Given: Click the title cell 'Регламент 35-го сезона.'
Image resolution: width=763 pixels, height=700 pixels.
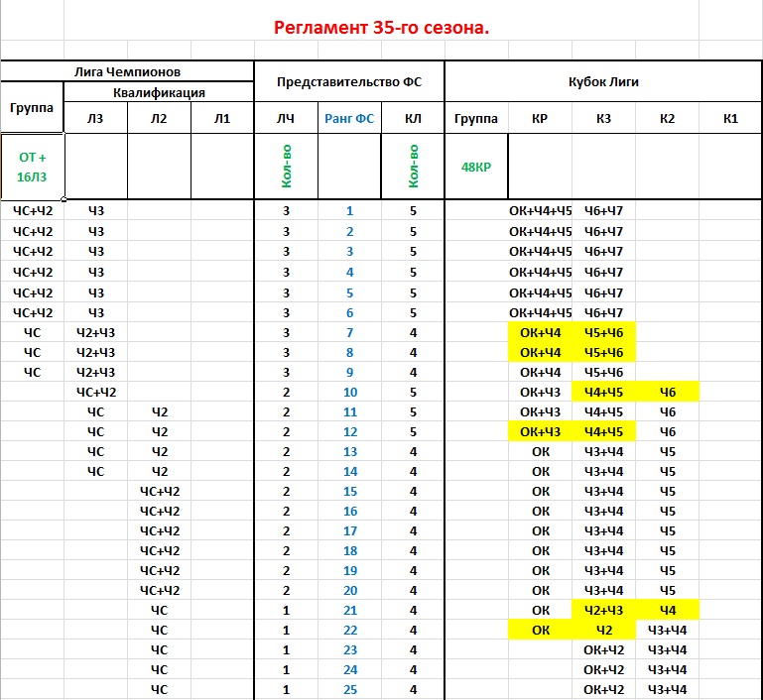Looking at the screenshot, I should pyautogui.click(x=381, y=28).
